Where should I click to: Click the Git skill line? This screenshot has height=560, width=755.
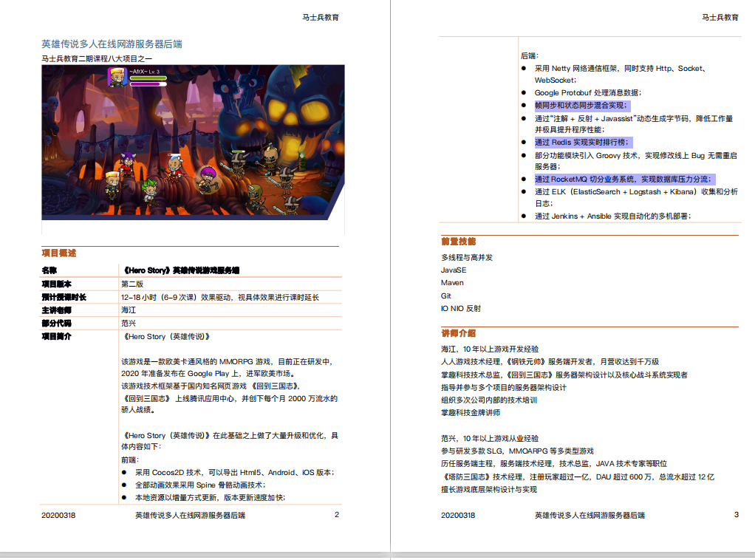[x=446, y=296]
